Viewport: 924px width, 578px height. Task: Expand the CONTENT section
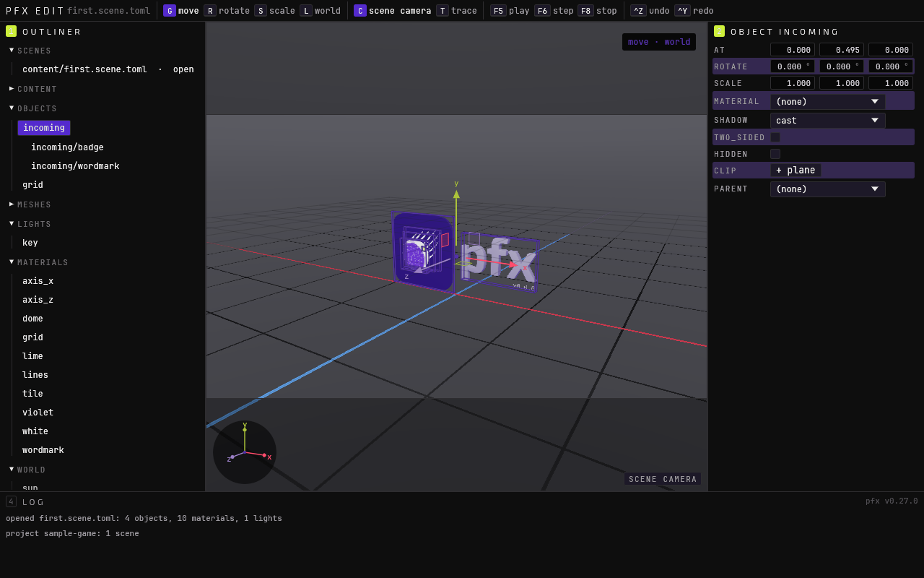pos(12,89)
